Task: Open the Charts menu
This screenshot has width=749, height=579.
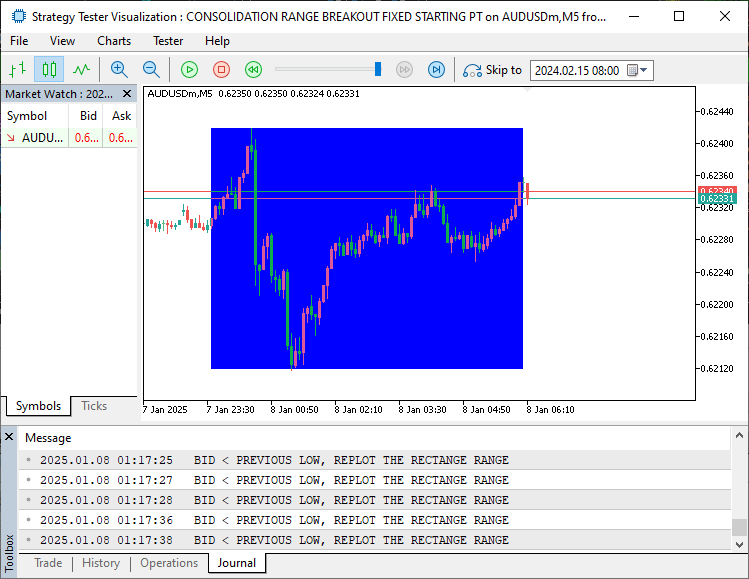Action: pos(114,41)
